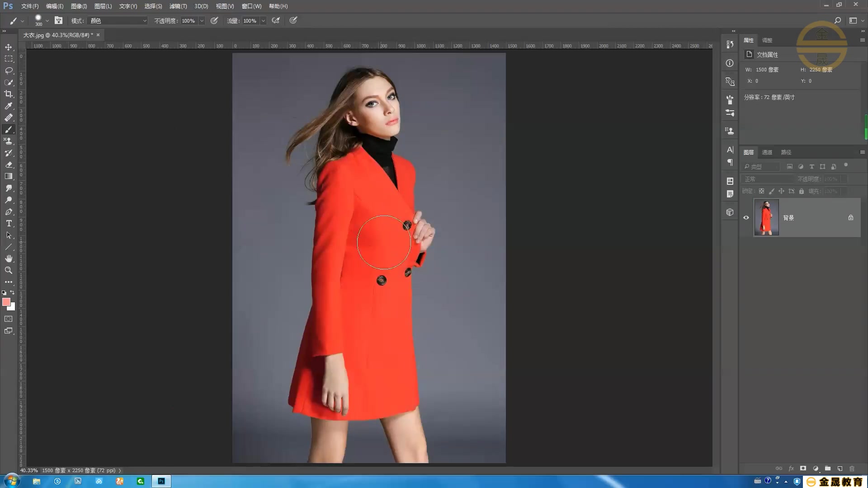Select the Clone Stamp tool
Image resolution: width=868 pixels, height=488 pixels.
9,141
